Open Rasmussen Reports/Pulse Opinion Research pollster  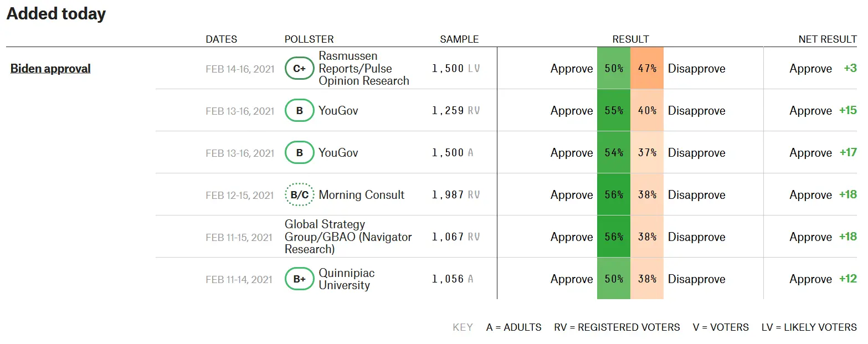(x=363, y=69)
